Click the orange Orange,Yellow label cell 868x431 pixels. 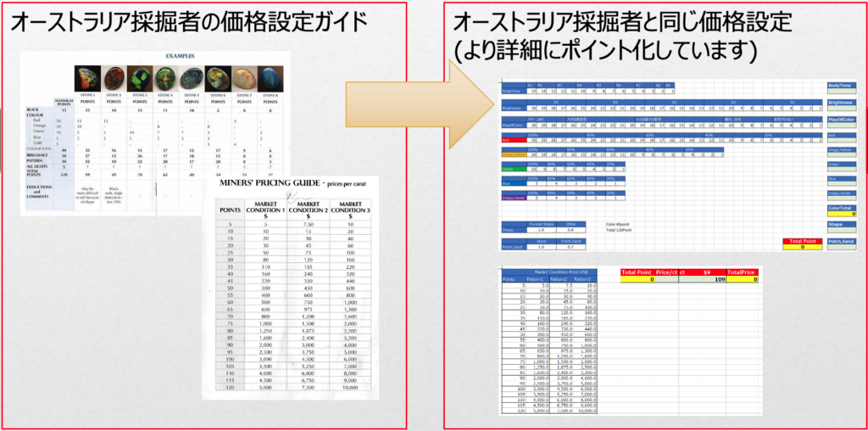pyautogui.click(x=513, y=154)
